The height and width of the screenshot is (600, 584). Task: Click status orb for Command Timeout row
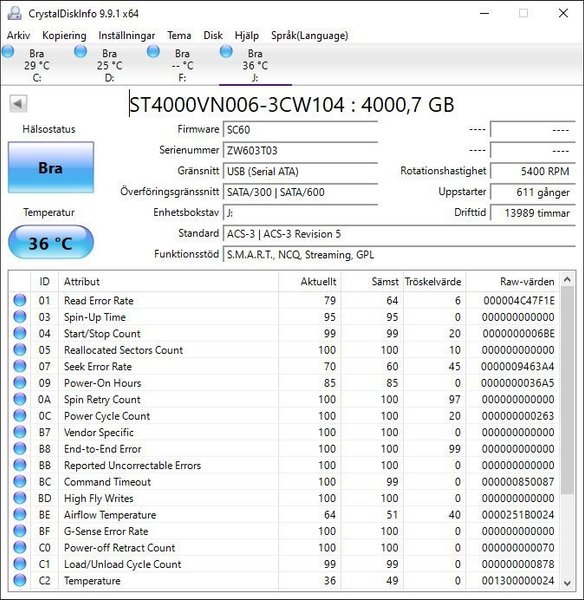[20, 481]
